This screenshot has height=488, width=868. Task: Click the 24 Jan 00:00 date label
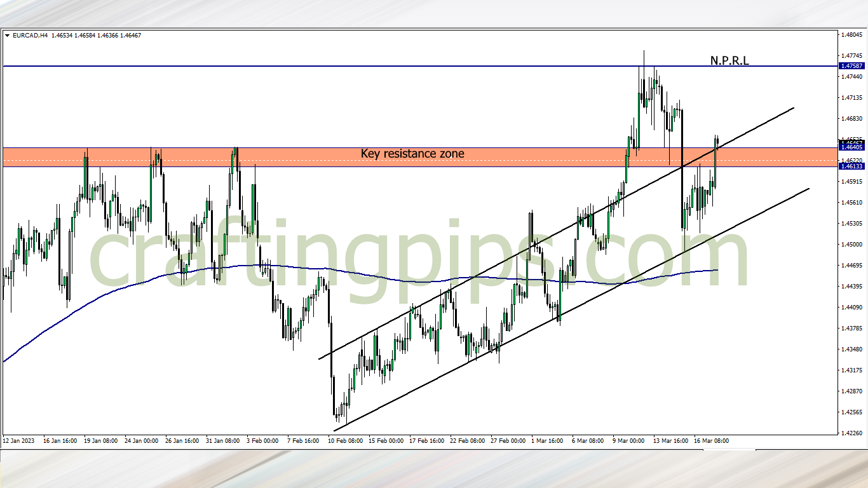coord(141,440)
